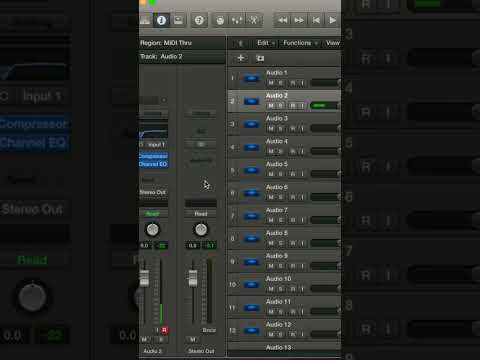Toggle input monitoring on Audio 4 track
Viewport: 480px width, 360px height.
click(302, 152)
